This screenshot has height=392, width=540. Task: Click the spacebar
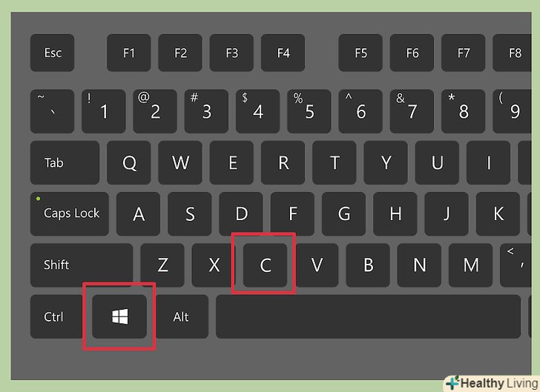(x=368, y=316)
